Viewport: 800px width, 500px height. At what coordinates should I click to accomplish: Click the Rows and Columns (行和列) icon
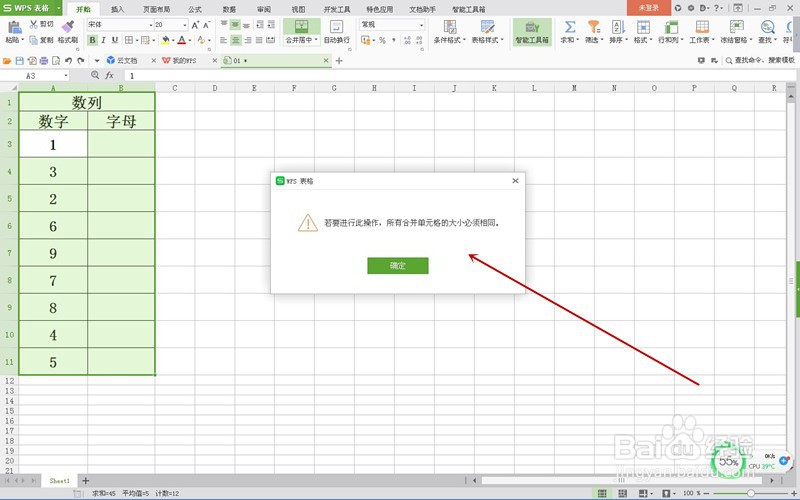click(671, 27)
